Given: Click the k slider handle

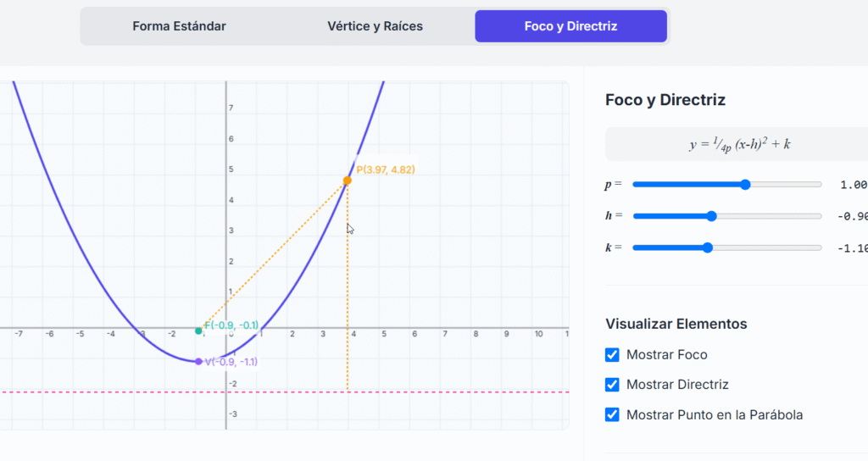Looking at the screenshot, I should [708, 247].
